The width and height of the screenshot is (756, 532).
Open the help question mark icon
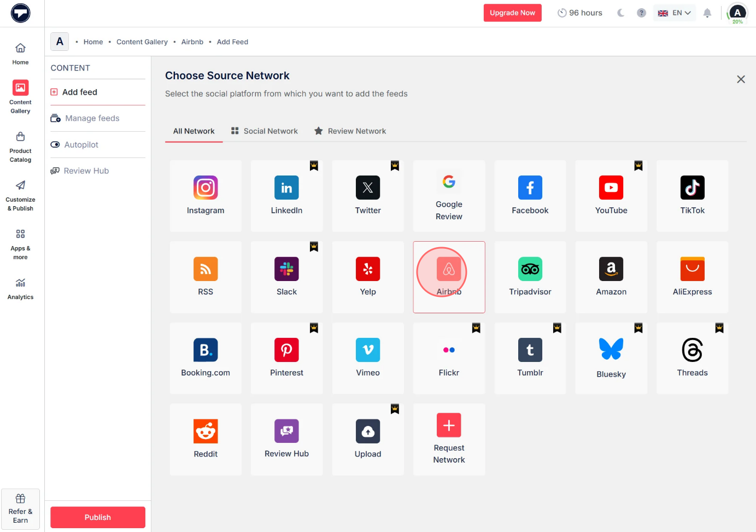click(x=642, y=13)
